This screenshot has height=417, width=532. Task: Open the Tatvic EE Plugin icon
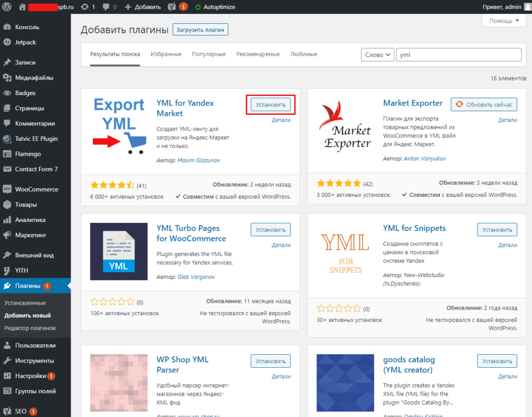coord(7,139)
